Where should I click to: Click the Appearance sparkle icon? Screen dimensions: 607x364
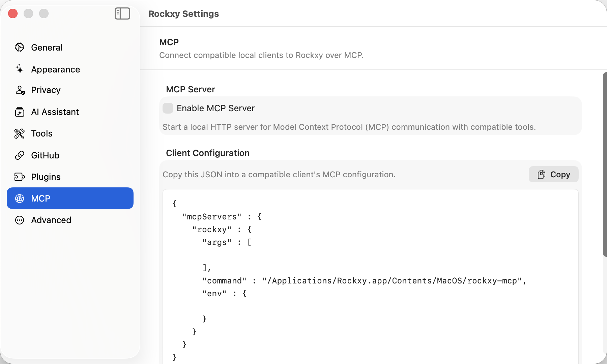[x=20, y=69]
